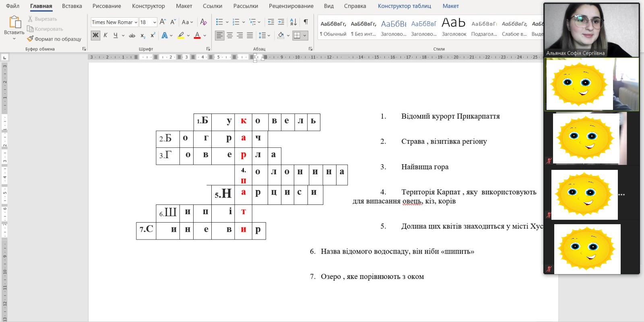Insert a numbered list
This screenshot has height=322, width=644.
pos(236,22)
